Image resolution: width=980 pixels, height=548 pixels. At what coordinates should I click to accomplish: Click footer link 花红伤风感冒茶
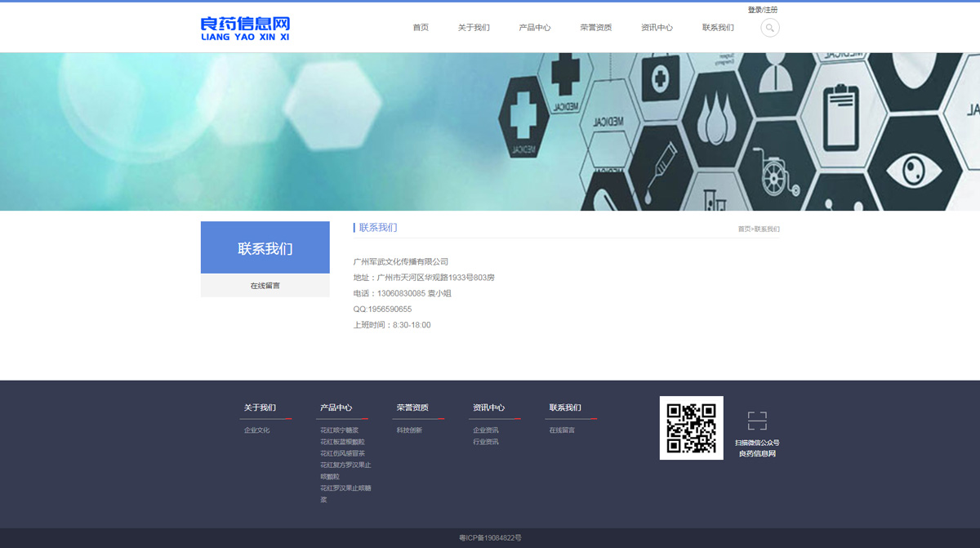pyautogui.click(x=342, y=453)
